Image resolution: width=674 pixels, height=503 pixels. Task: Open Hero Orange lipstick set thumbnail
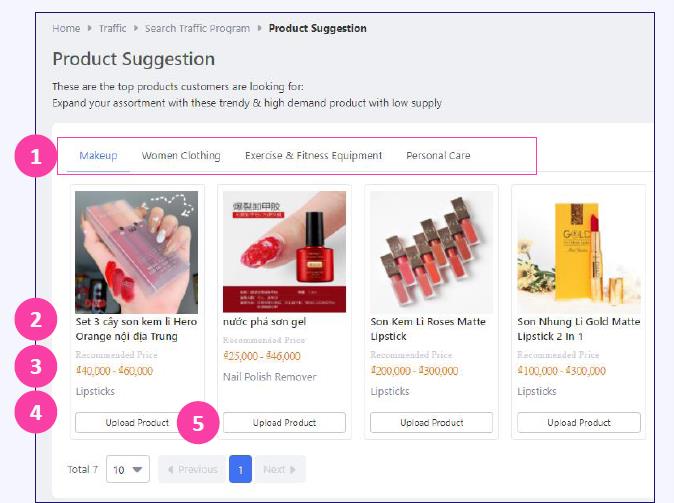point(137,252)
